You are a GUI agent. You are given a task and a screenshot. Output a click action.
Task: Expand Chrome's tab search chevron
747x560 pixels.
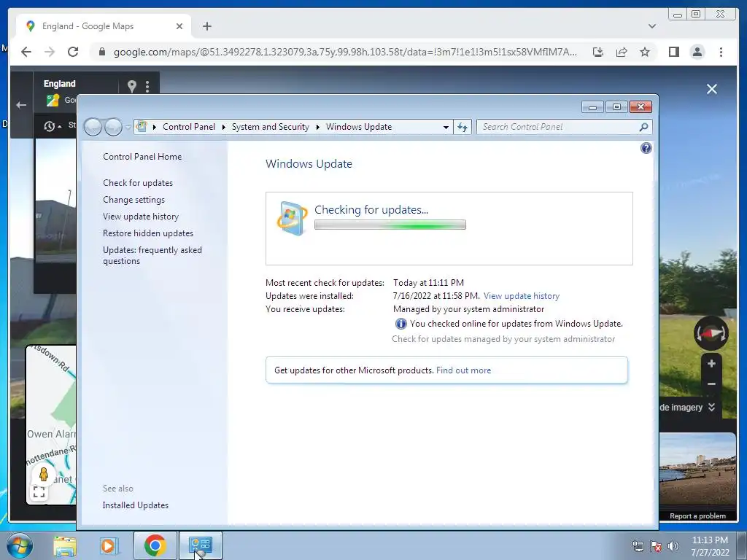[x=652, y=26]
